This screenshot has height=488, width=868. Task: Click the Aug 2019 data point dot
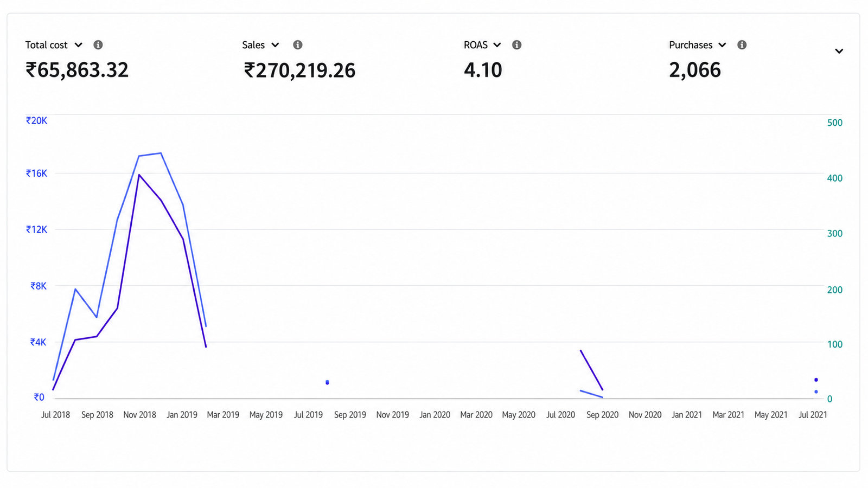[x=327, y=383]
